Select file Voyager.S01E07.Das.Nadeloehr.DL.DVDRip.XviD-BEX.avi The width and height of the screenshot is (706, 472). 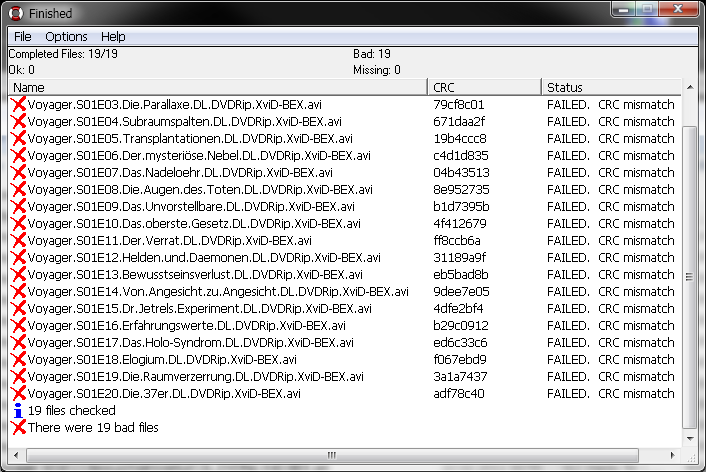(x=180, y=173)
